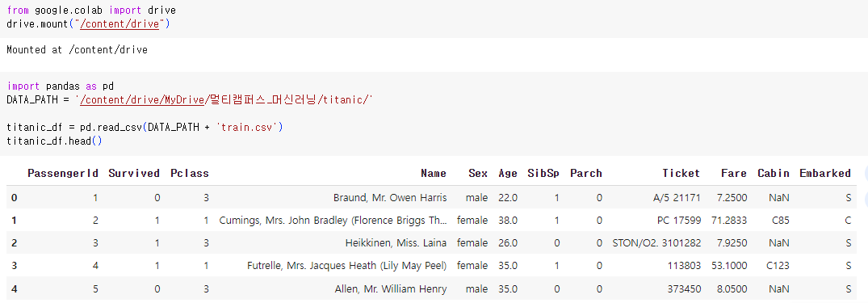Select the "Mounted at /content/drive" output text
Viewport: 868px width, 303px height.
point(77,50)
